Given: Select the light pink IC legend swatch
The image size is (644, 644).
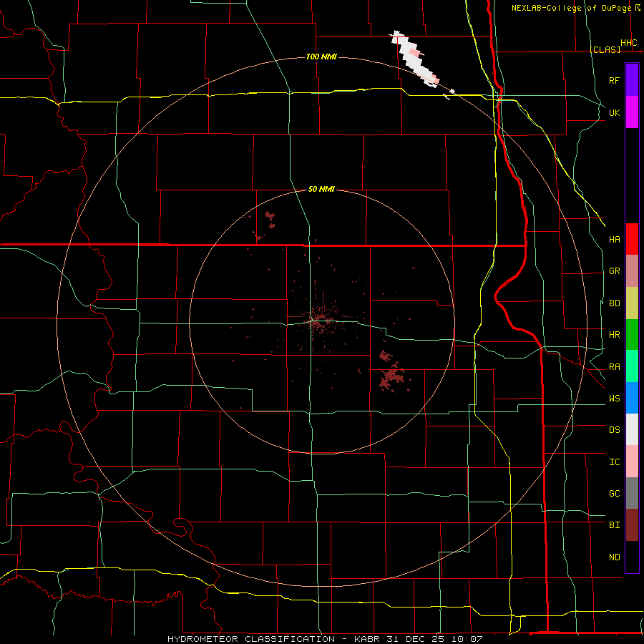Looking at the screenshot, I should tap(632, 462).
